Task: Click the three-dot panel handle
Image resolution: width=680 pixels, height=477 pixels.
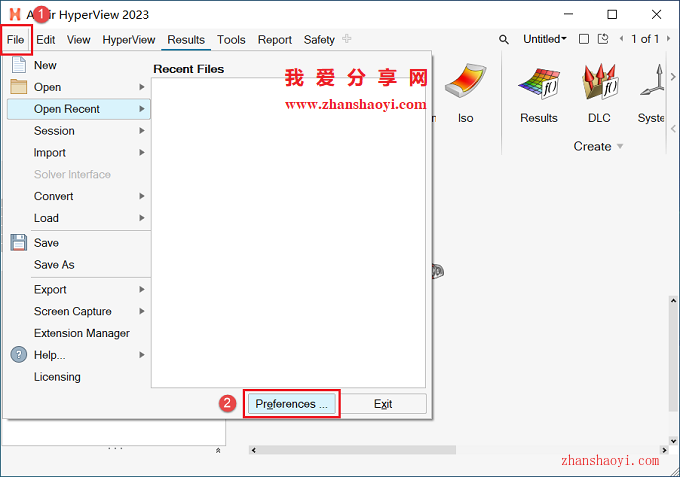Action: 115,448
